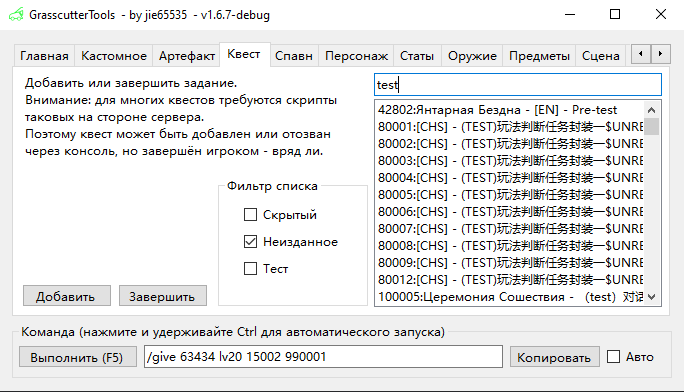Select quest 80004 in the list
This screenshot has height=392, width=684.
coord(510,178)
